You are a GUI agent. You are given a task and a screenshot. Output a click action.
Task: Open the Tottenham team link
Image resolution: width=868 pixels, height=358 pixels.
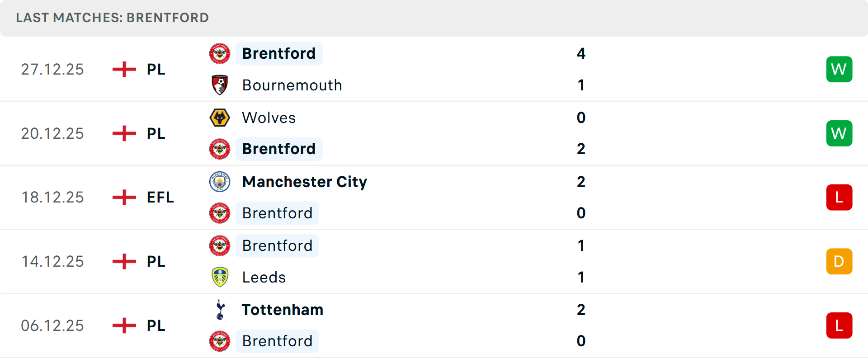(x=282, y=310)
